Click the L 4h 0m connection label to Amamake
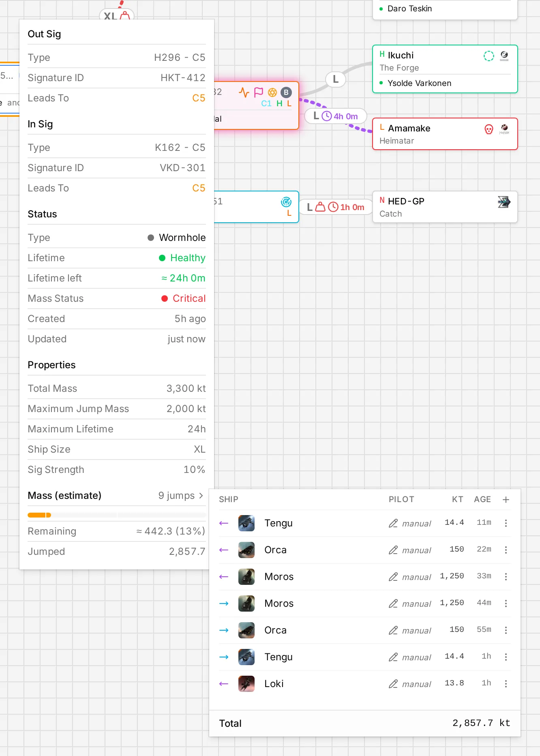Image resolution: width=540 pixels, height=756 pixels. [x=336, y=116]
